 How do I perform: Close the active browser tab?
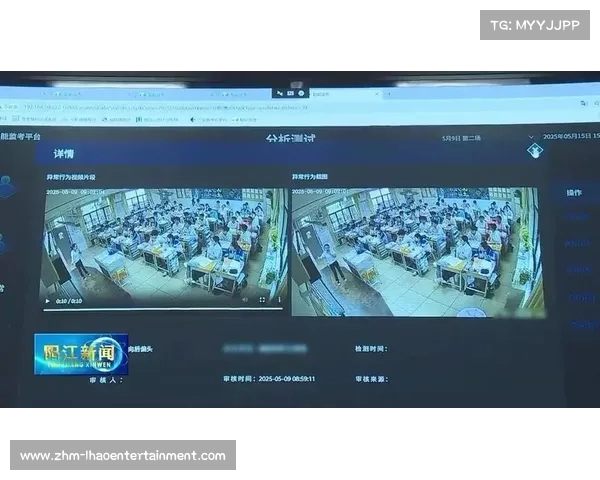(377, 94)
